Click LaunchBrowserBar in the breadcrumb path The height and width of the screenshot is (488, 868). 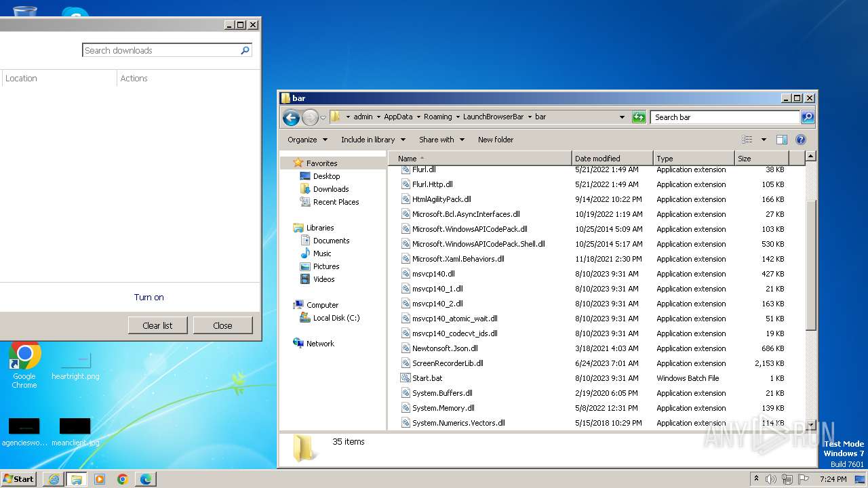click(494, 117)
